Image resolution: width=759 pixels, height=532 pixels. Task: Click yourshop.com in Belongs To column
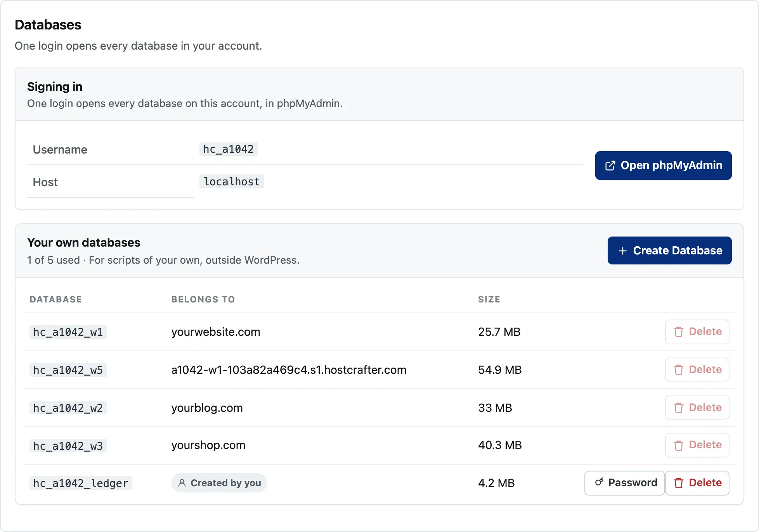point(208,445)
